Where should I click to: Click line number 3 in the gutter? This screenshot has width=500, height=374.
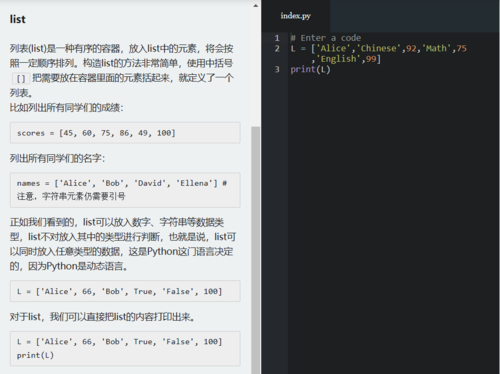point(277,69)
